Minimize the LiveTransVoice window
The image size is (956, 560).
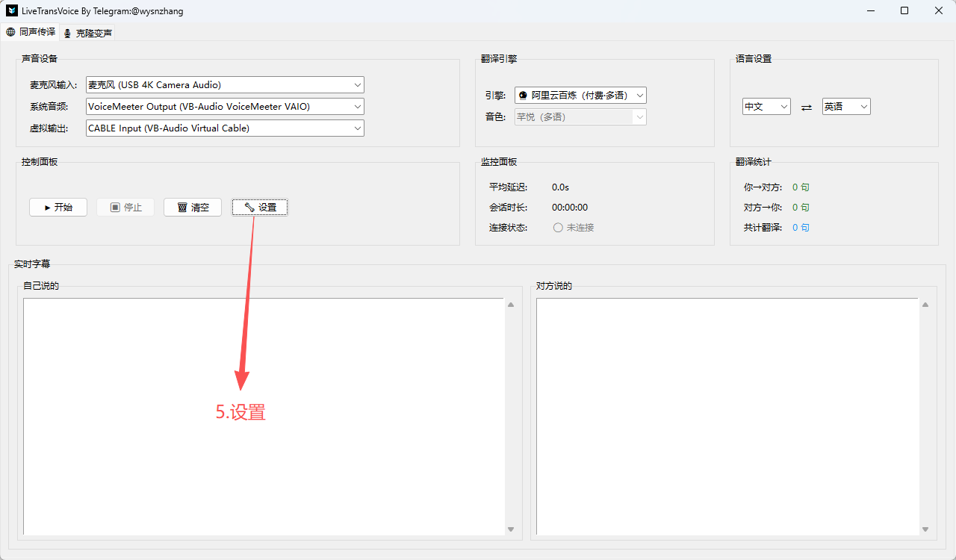click(871, 10)
